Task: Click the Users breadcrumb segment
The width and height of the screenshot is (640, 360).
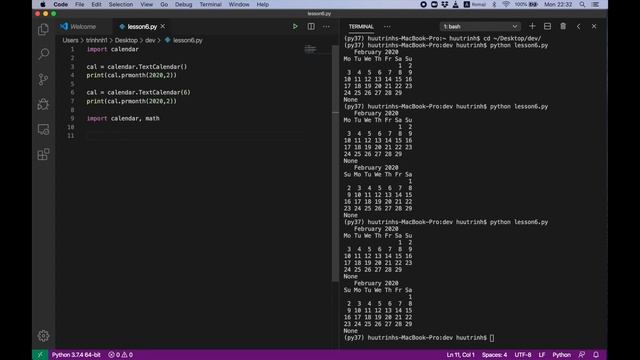Action: tap(70, 40)
